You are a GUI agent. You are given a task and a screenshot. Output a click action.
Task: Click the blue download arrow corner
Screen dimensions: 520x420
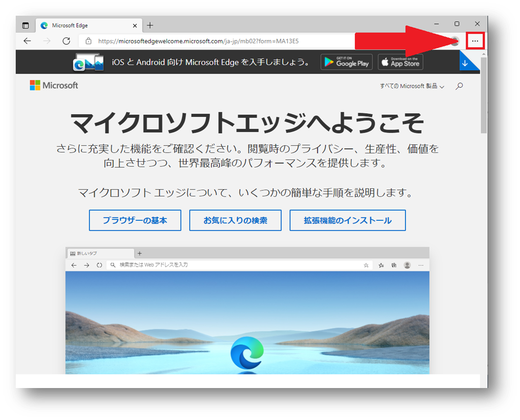[x=466, y=61]
